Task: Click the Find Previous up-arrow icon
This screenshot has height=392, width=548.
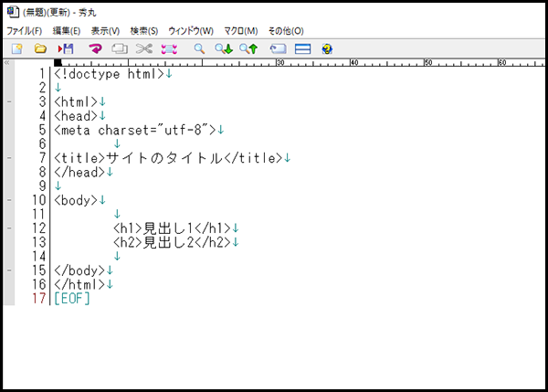Action: 248,48
